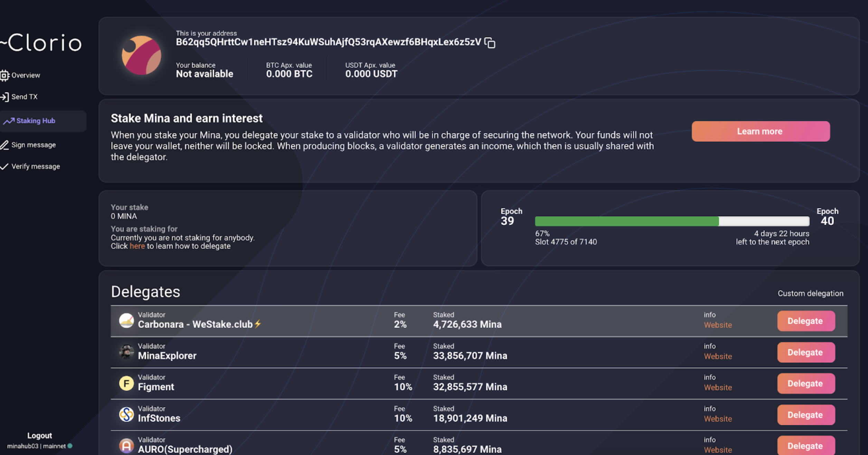Click Website info for InfStones validator
The image size is (868, 455).
click(x=718, y=419)
